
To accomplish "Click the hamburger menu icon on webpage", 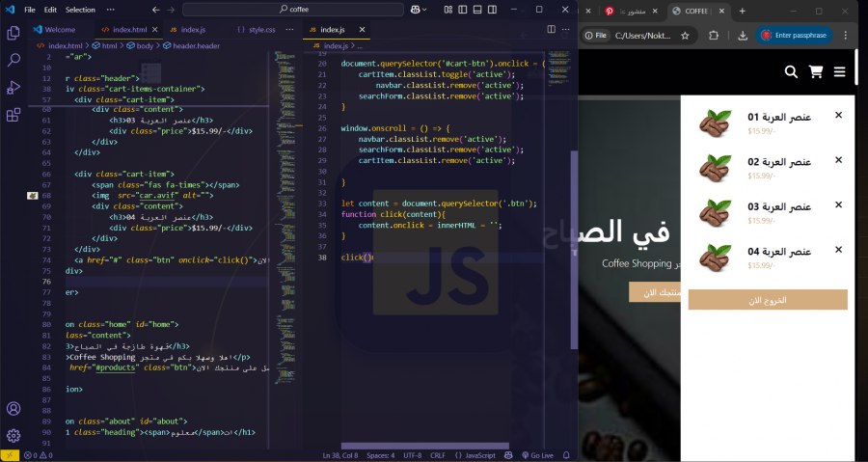I will click(840, 72).
